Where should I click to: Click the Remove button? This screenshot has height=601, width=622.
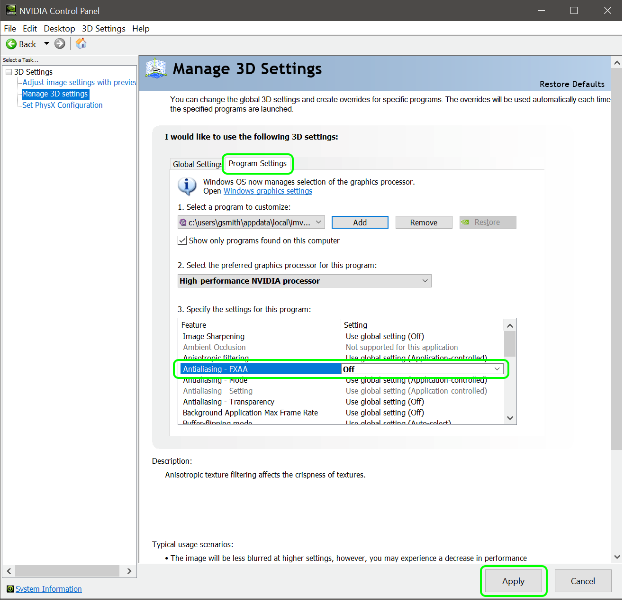tap(424, 223)
